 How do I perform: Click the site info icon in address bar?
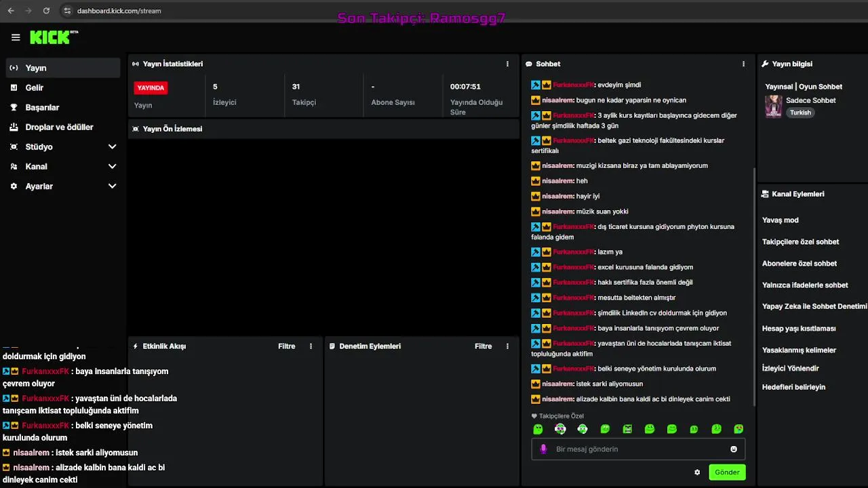click(66, 11)
